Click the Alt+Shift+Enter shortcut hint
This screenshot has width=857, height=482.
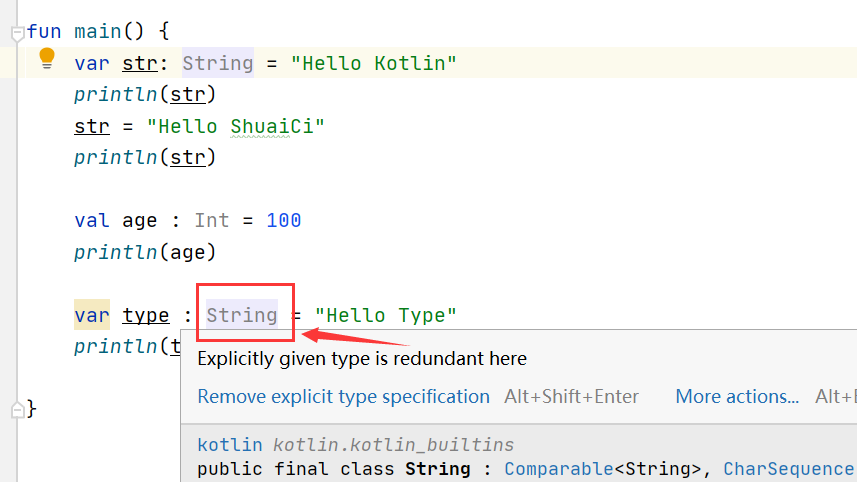[571, 396]
